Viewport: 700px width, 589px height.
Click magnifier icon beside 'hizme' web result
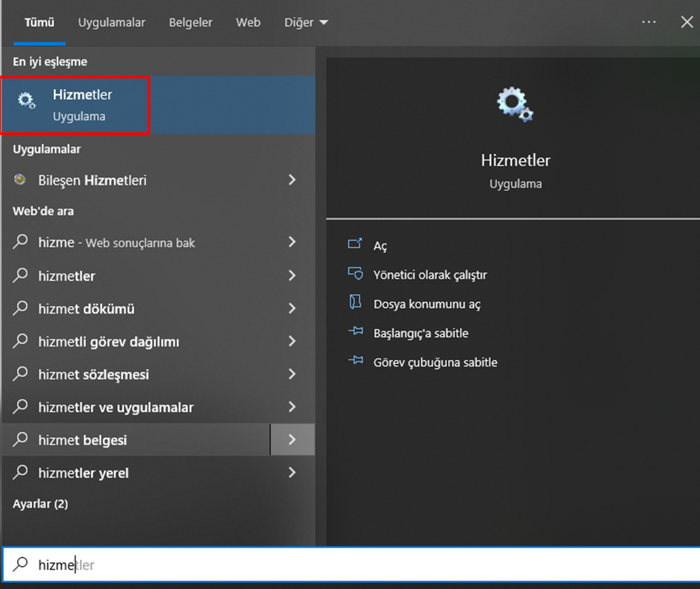tap(21, 242)
